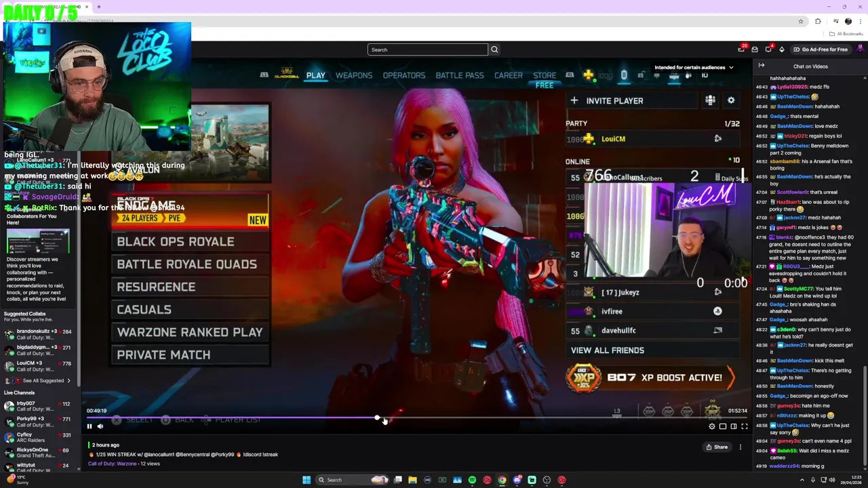Open whispers with 4 badge
The width and height of the screenshot is (868, 488).
(x=768, y=49)
